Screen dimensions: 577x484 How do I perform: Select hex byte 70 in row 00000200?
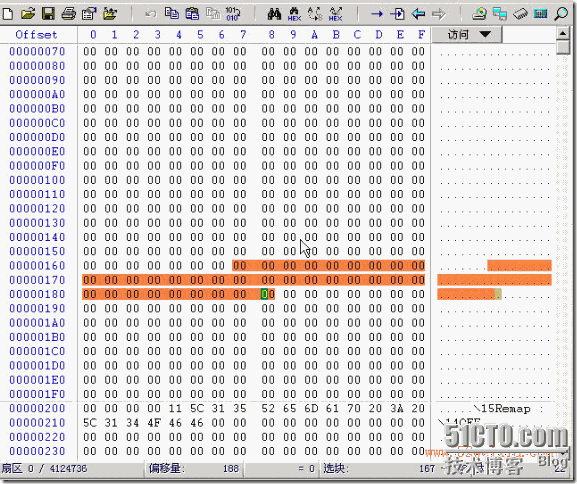point(354,408)
